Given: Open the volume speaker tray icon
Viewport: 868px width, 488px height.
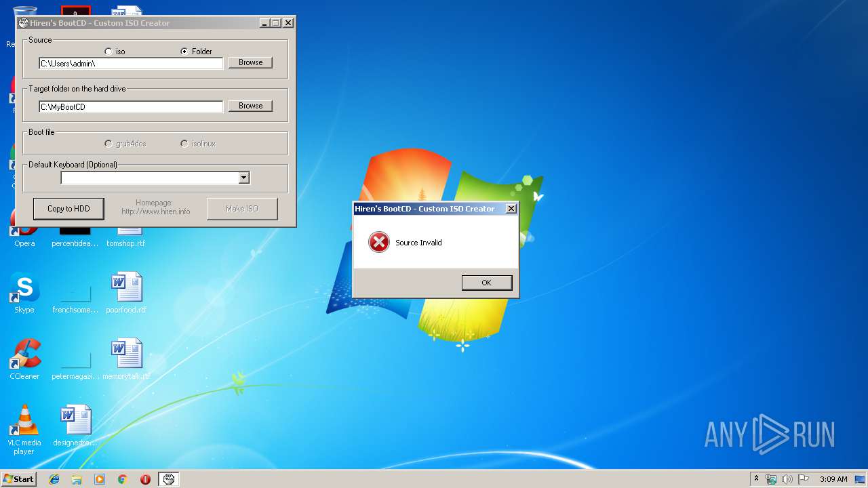Looking at the screenshot, I should [787, 479].
